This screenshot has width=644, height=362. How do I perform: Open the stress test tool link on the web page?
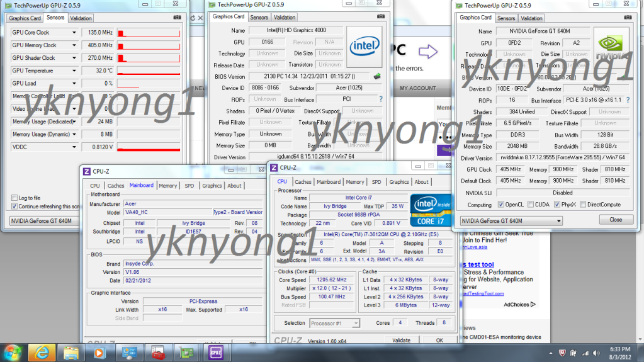478,264
